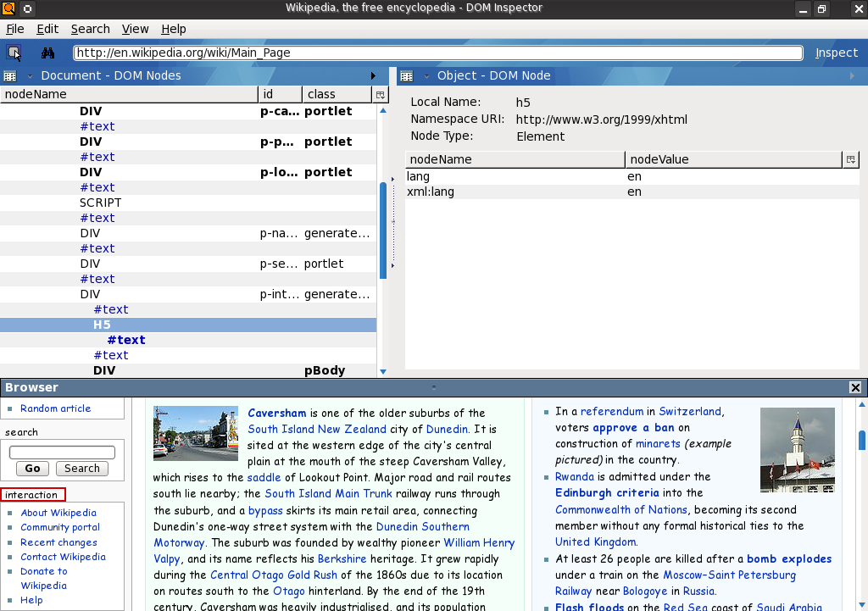This screenshot has width=868, height=611.
Task: Click the Inspect button
Action: pos(837,53)
